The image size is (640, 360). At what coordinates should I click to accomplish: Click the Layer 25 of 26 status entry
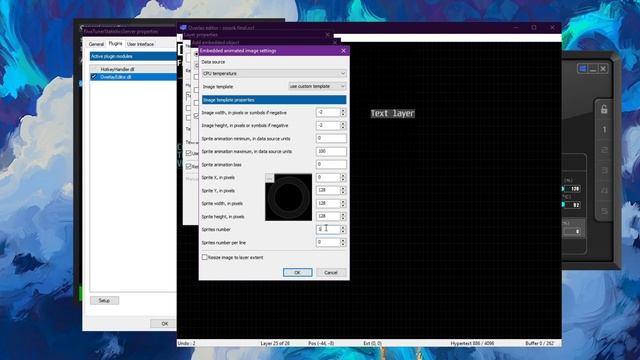point(275,344)
